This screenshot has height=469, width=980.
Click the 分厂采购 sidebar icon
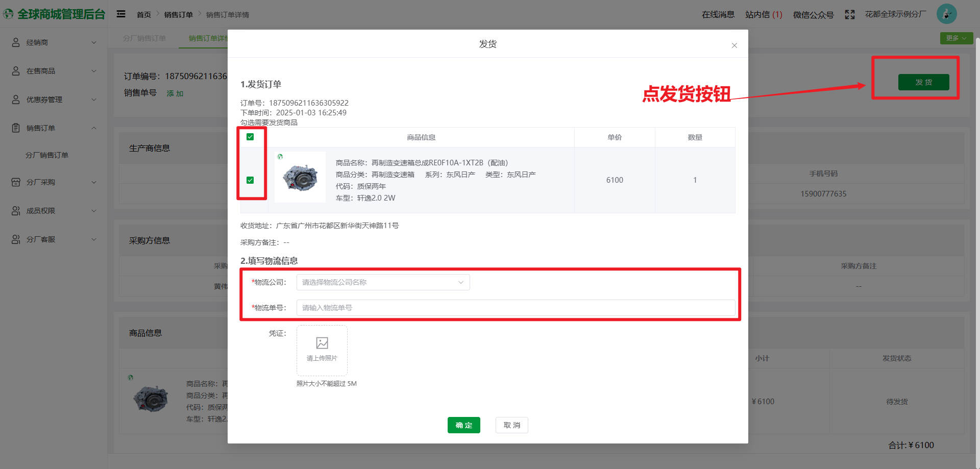click(x=15, y=182)
